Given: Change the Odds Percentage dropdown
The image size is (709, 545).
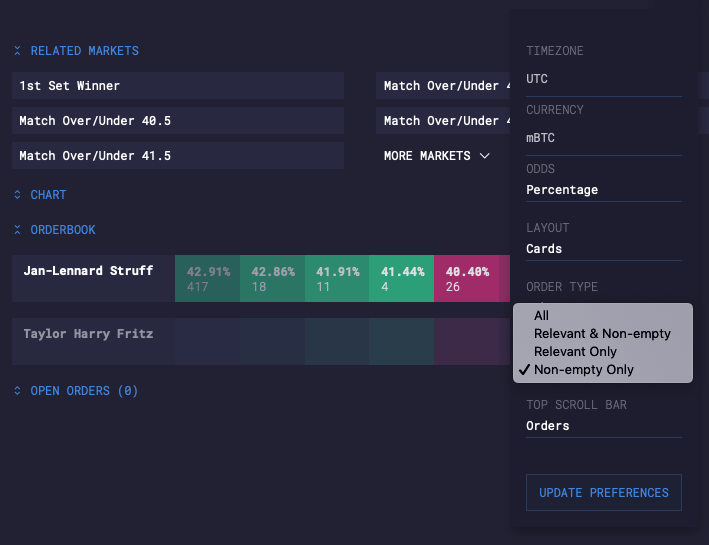Looking at the screenshot, I should click(604, 190).
